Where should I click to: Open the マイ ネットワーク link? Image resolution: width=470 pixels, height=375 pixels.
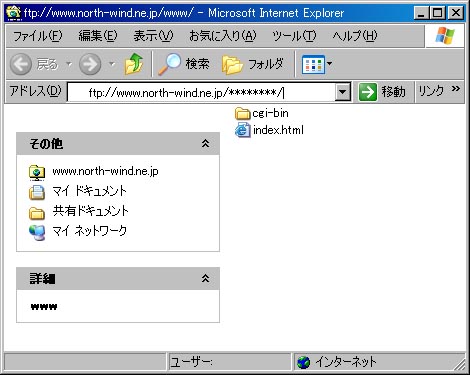tap(90, 231)
